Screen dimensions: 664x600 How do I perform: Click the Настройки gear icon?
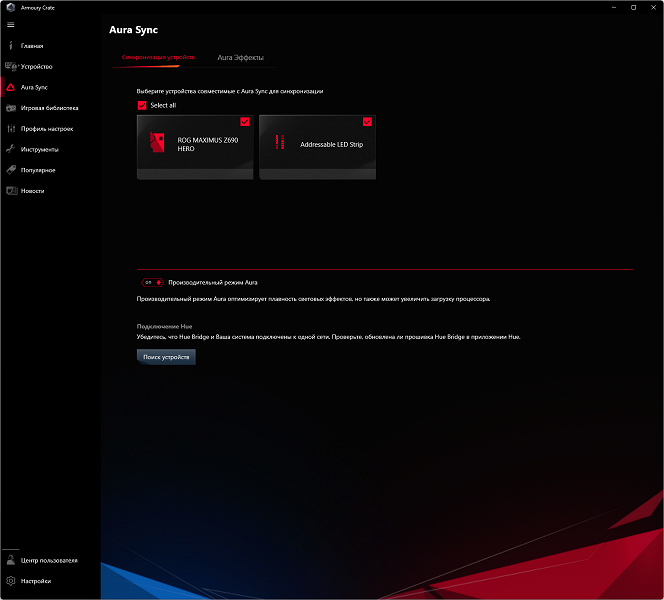[11, 581]
